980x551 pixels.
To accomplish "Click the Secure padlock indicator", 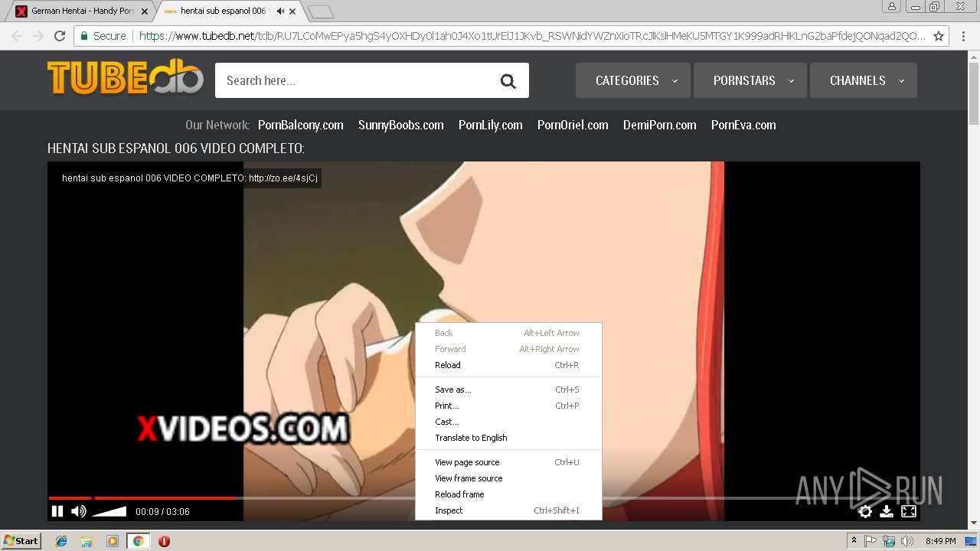I will [103, 36].
